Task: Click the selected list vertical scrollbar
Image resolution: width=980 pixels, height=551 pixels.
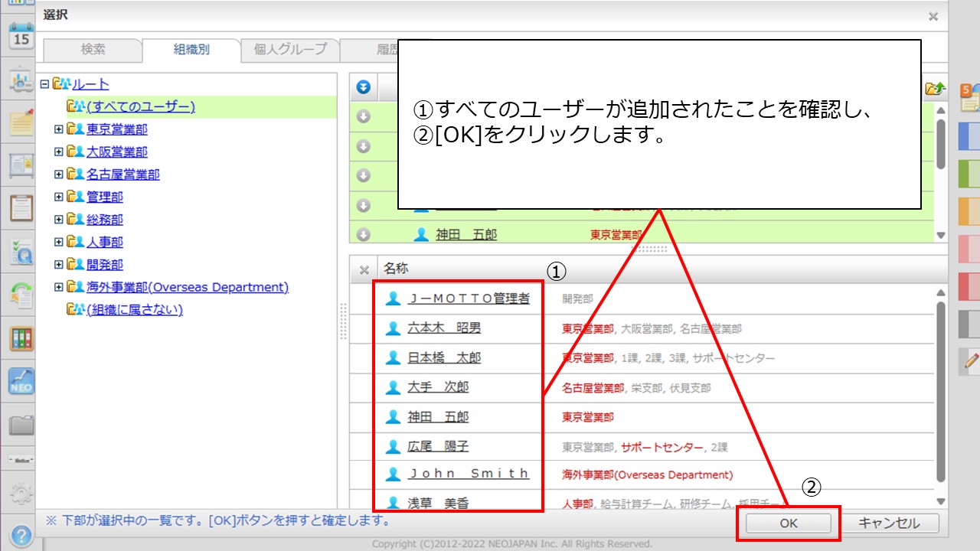Action: point(941,383)
